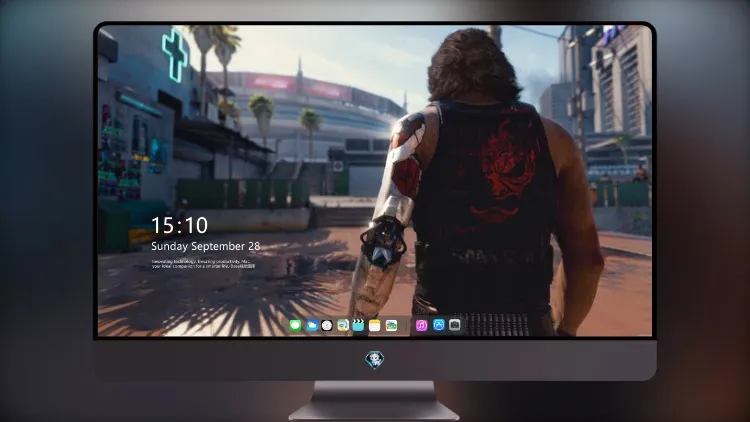Open the green Messages app in dock
The height and width of the screenshot is (422, 750).
[x=296, y=326]
